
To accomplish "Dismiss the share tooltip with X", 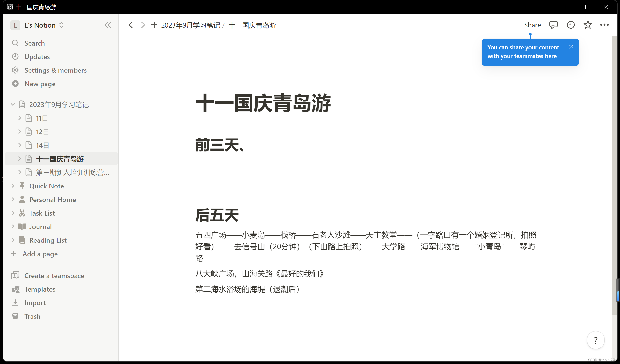I will pyautogui.click(x=571, y=47).
